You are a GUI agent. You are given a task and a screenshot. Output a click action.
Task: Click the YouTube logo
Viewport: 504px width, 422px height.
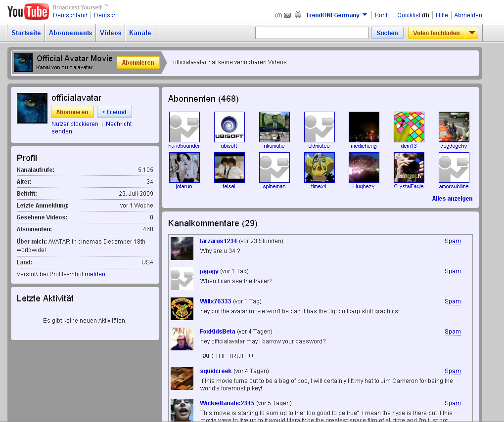pos(28,12)
